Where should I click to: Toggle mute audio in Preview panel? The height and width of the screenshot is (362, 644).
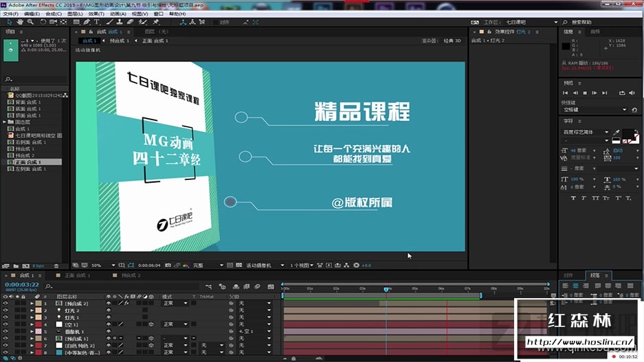632,93
